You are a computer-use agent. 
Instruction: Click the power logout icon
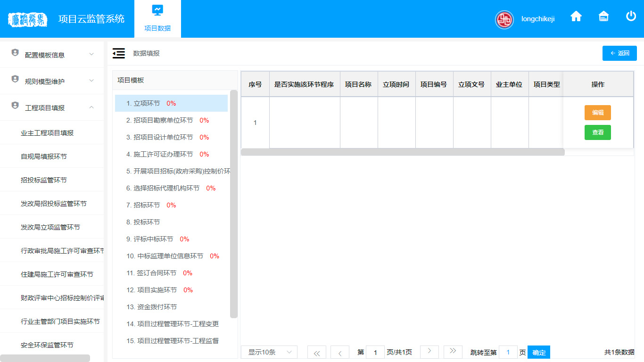coord(631,16)
